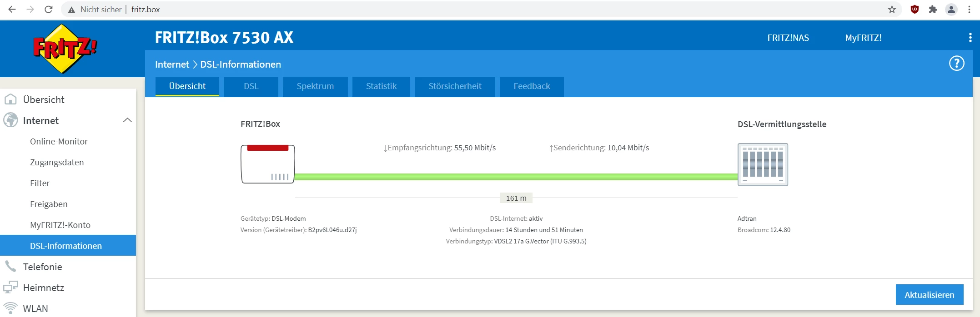
Task: Click the 'FRITZ!Box 7530 AX' title
Action: [x=224, y=37]
